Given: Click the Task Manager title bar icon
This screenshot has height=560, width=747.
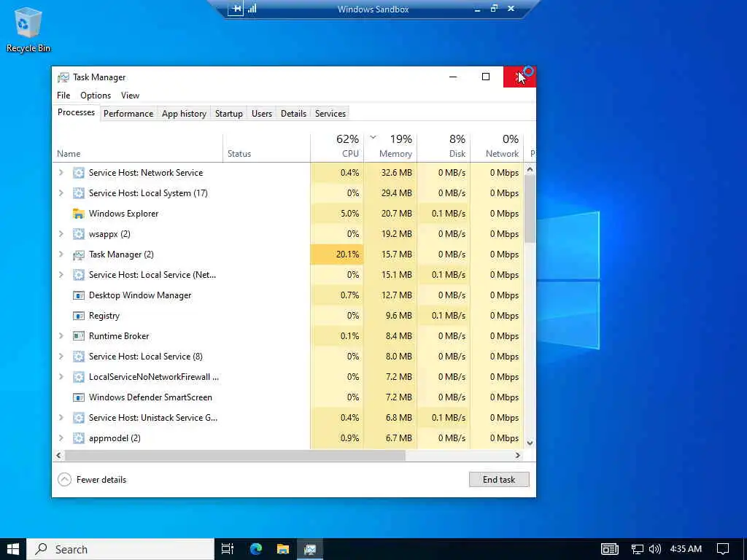Looking at the screenshot, I should pyautogui.click(x=63, y=77).
